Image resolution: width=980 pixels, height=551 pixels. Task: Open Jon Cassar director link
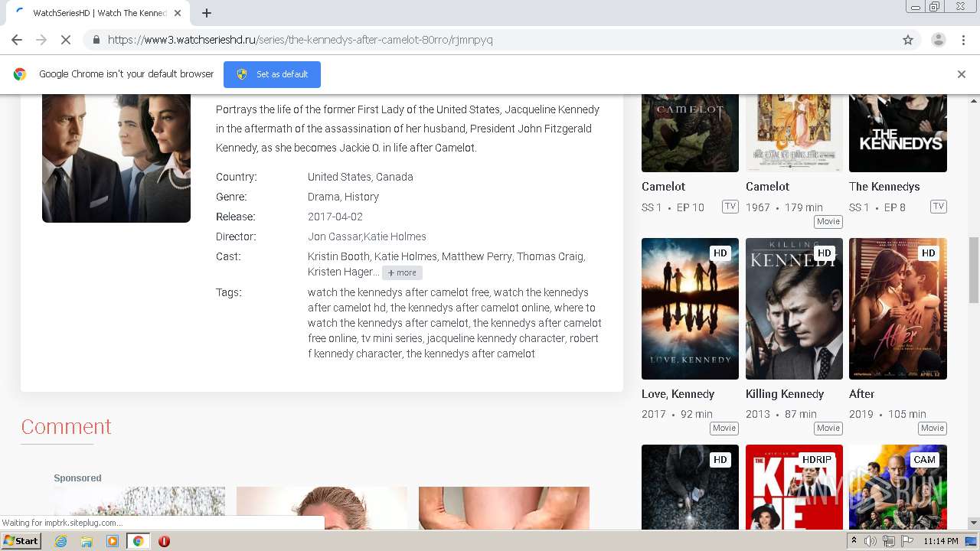(x=335, y=236)
